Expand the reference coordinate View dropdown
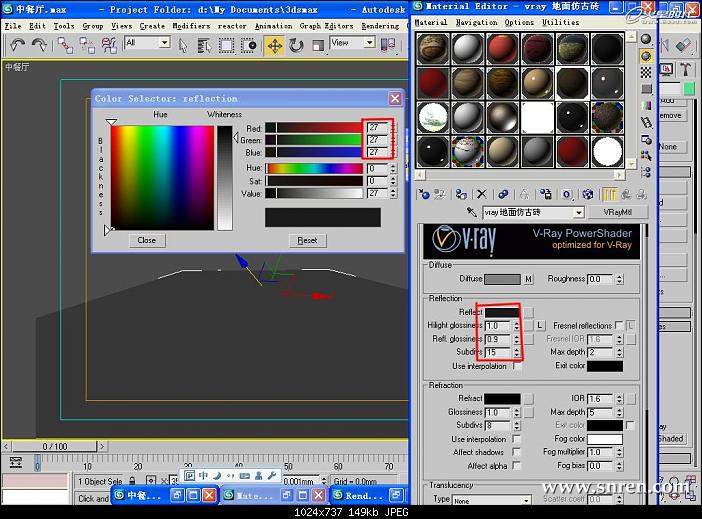The image size is (702, 519). pyautogui.click(x=370, y=43)
